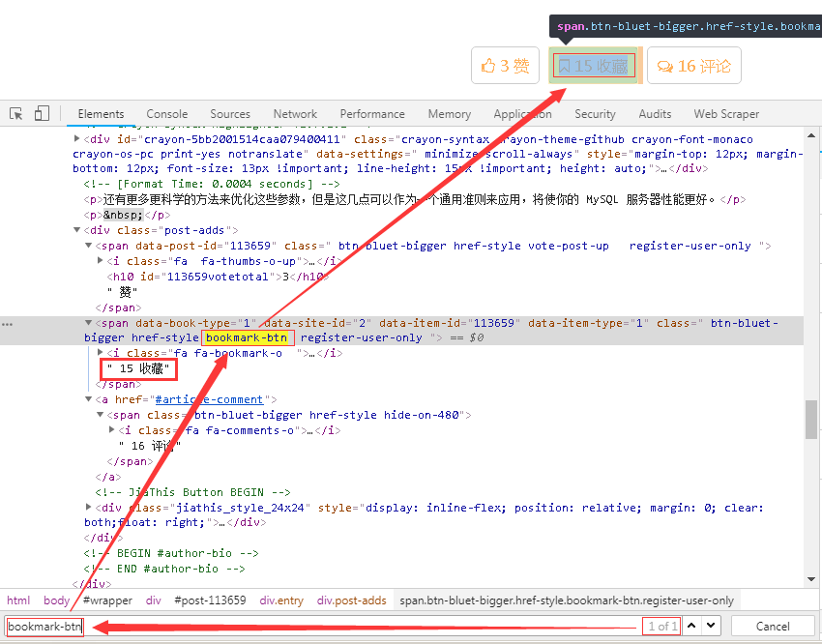The image size is (822, 644).
Task: Click the 16 评论 comments button
Action: 694,66
